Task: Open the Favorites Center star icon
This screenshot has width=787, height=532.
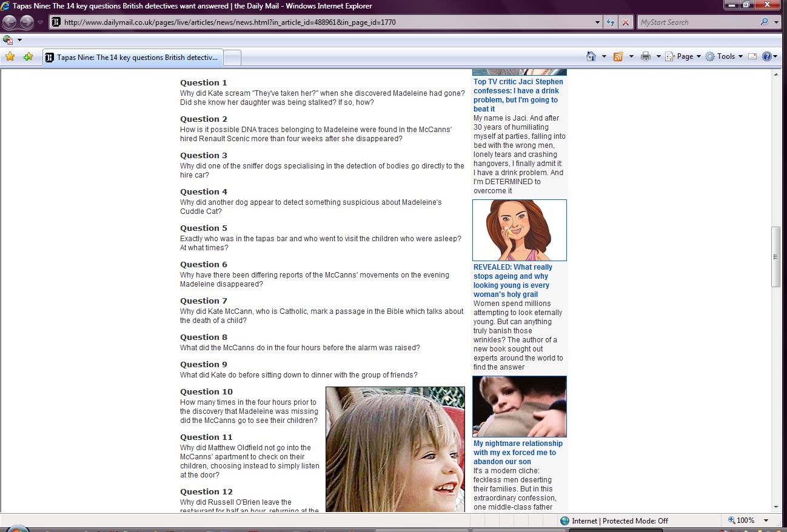Action: [10, 57]
